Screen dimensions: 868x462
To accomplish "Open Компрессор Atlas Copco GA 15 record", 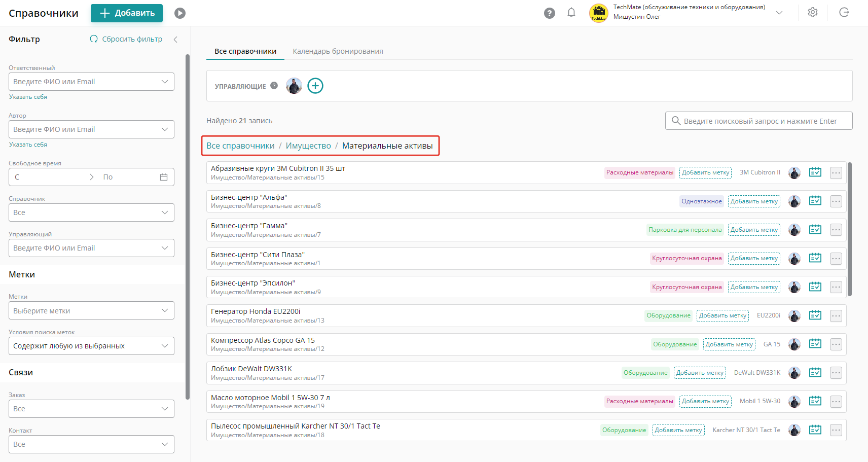I will (263, 340).
